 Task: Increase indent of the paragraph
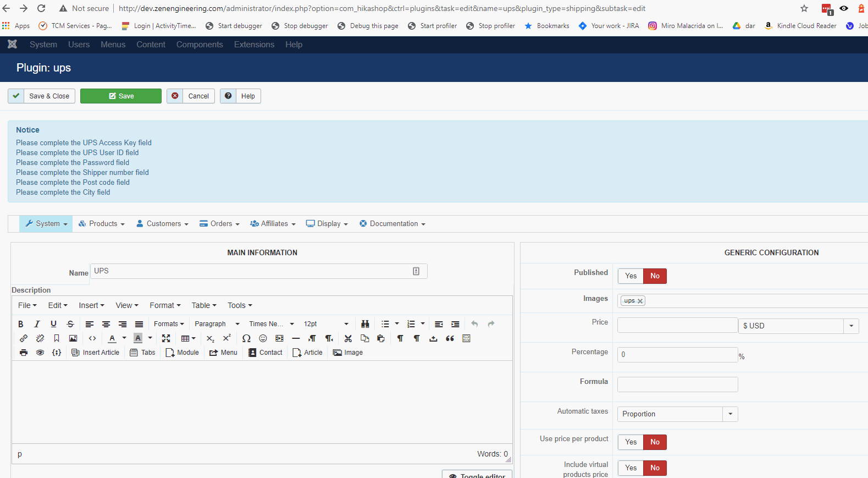455,324
